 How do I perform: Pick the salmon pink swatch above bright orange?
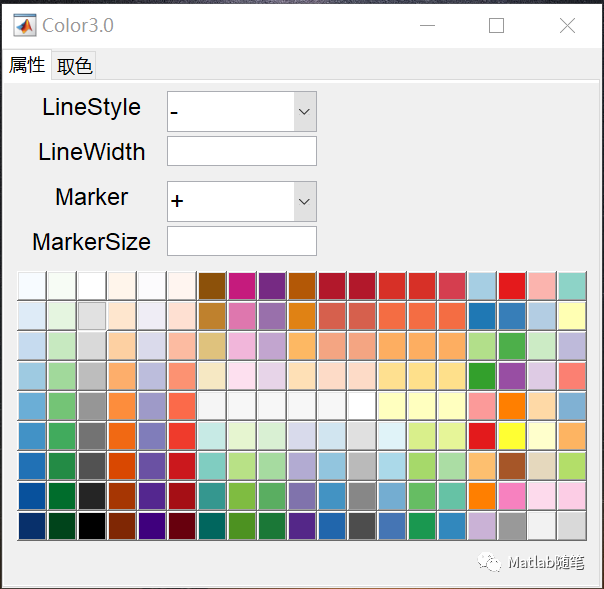(482, 406)
